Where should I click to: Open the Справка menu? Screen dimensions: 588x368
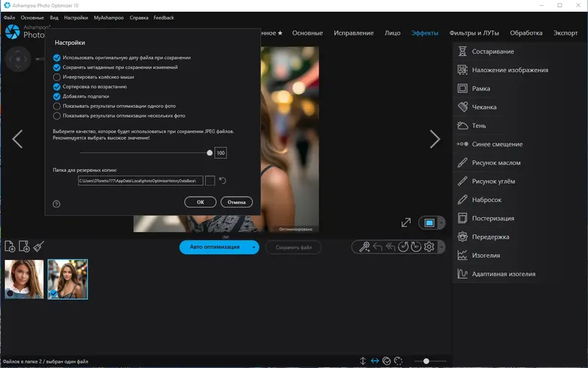(x=139, y=18)
